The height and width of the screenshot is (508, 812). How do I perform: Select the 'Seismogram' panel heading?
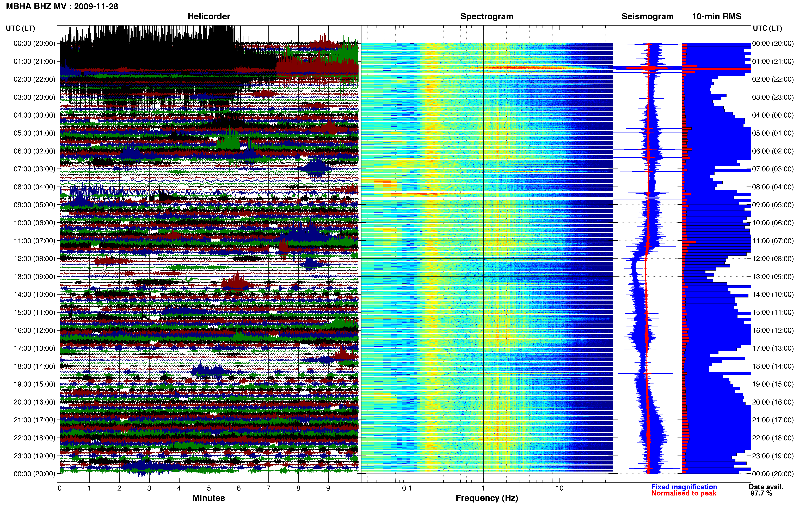pyautogui.click(x=648, y=16)
